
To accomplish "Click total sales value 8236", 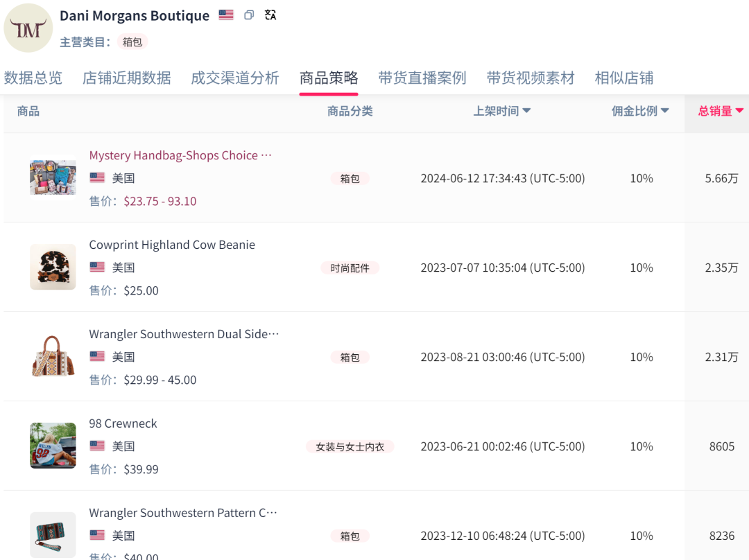I will point(722,536).
